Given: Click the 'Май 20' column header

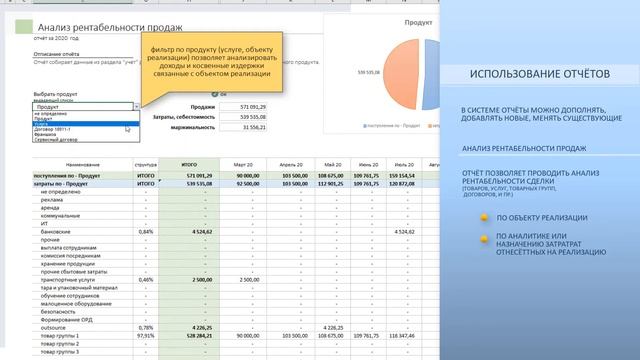Looking at the screenshot, I should tap(333, 164).
